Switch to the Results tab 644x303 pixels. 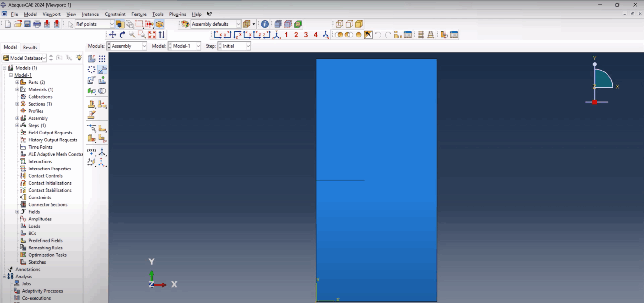click(30, 47)
